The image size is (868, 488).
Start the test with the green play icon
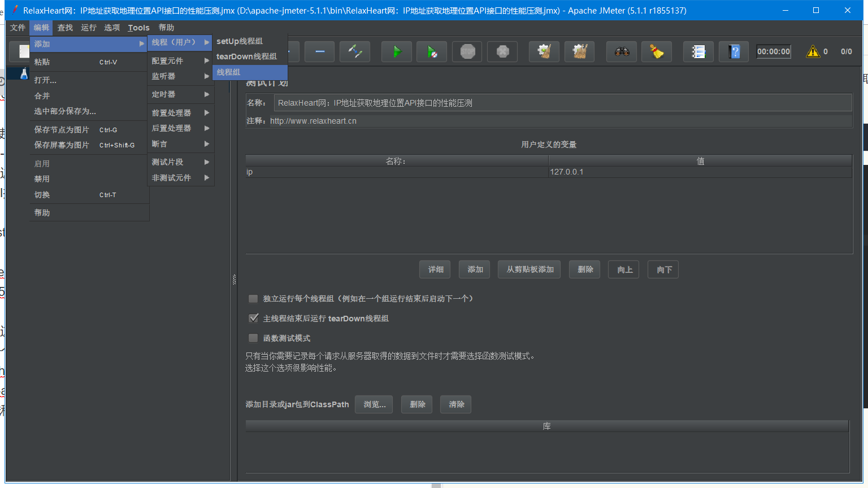point(397,51)
